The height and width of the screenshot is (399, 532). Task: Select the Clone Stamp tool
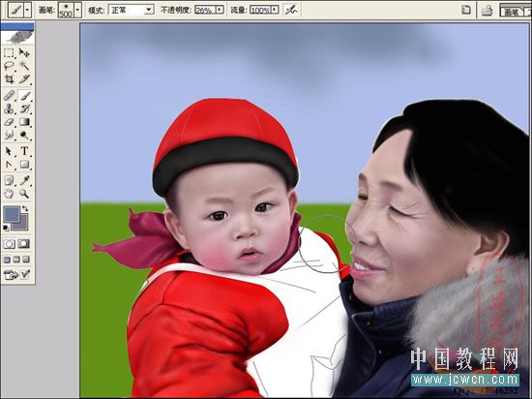9,108
